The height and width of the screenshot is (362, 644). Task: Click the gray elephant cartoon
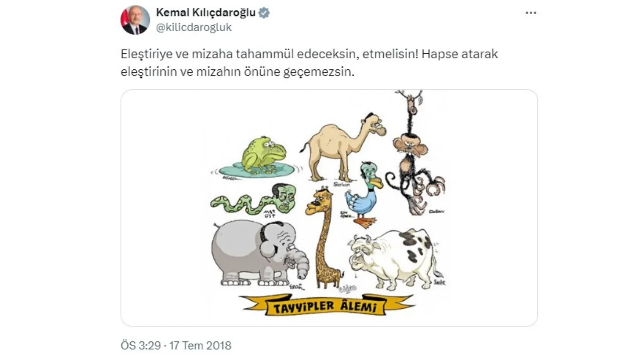(x=259, y=253)
